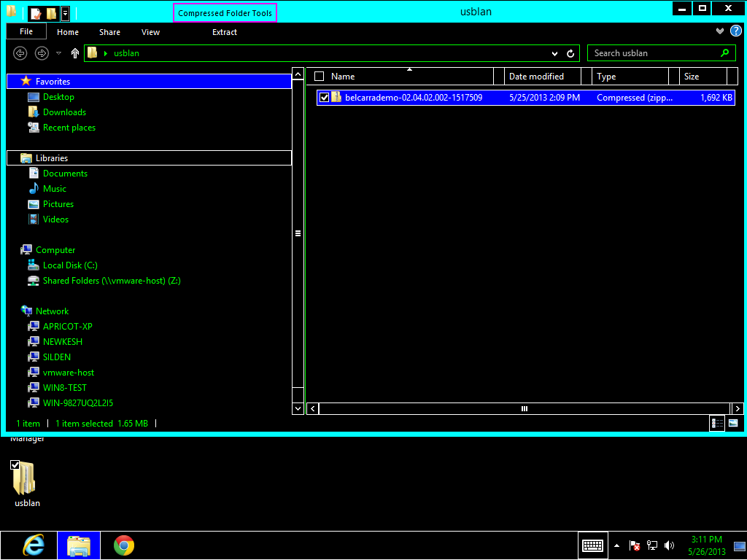Open APRICOT-XP network computer
Image resolution: width=747 pixels, height=560 pixels.
coord(67,326)
